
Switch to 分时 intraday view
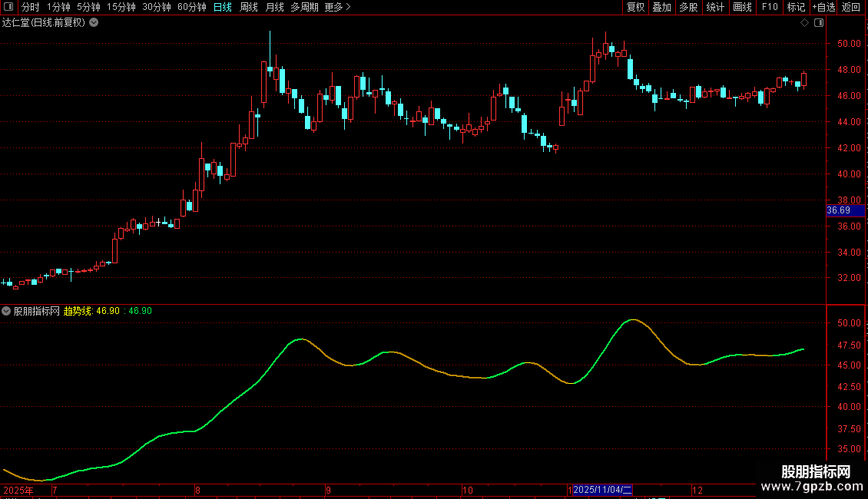(x=31, y=7)
